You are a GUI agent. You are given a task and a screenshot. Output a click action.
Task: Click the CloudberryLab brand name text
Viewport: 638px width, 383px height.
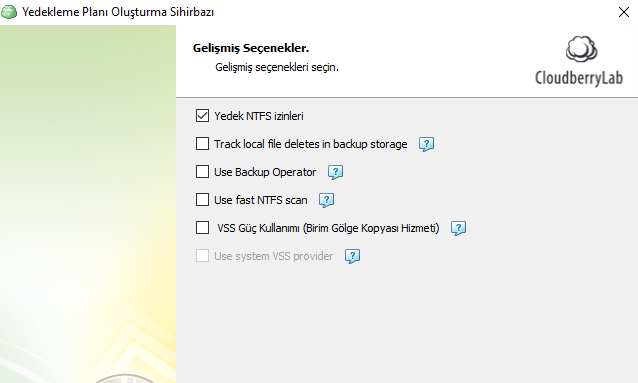579,78
